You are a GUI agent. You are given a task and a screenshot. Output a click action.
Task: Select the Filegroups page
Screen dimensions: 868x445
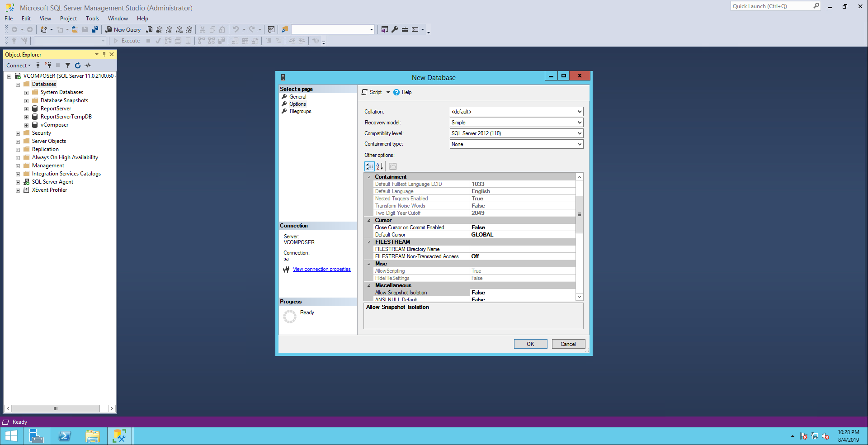tap(300, 111)
